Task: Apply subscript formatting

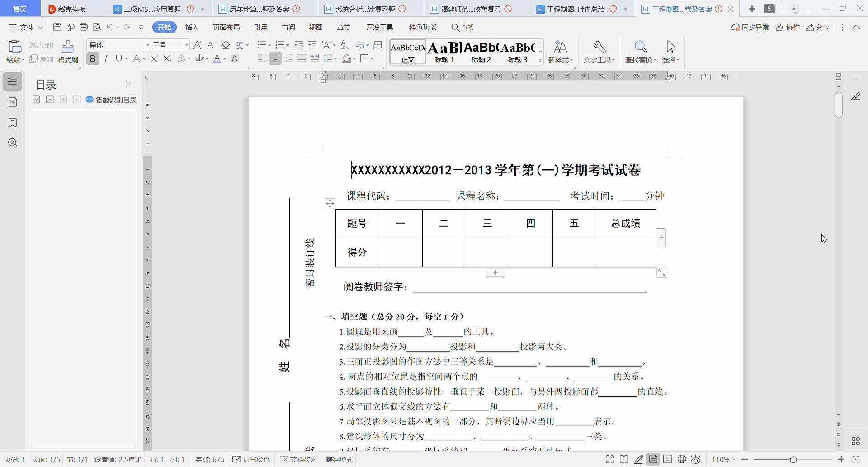Action: (x=167, y=59)
